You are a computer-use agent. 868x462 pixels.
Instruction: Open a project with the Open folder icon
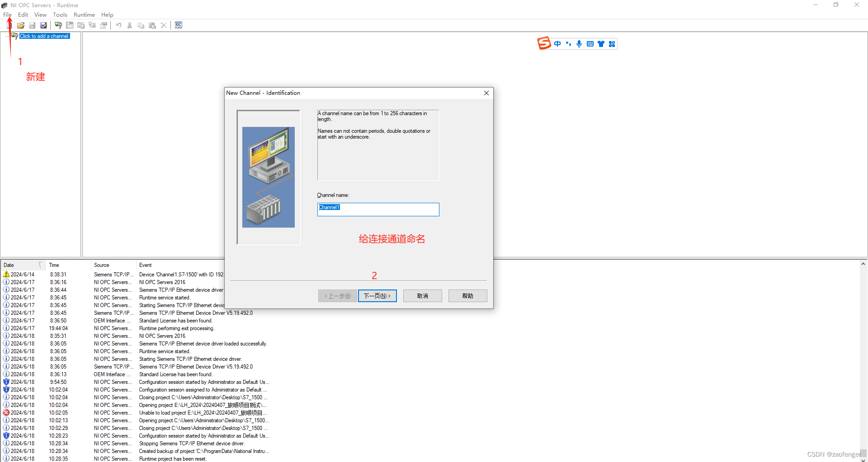point(20,25)
